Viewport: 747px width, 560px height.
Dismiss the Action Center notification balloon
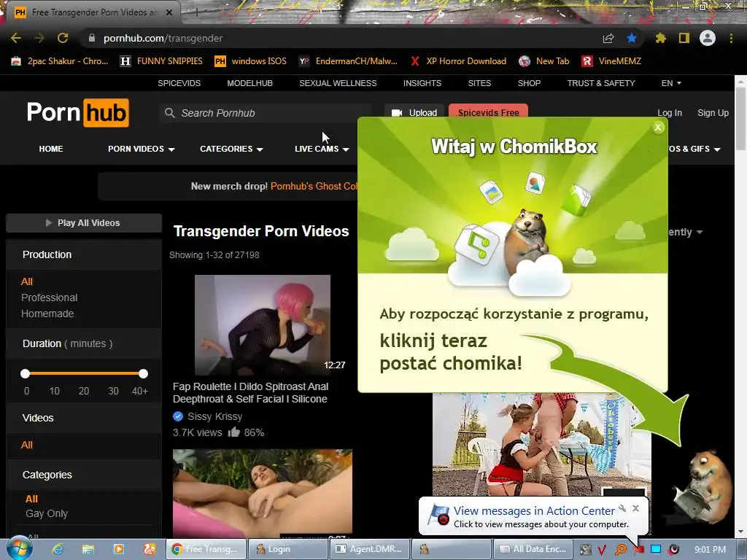tap(635, 508)
